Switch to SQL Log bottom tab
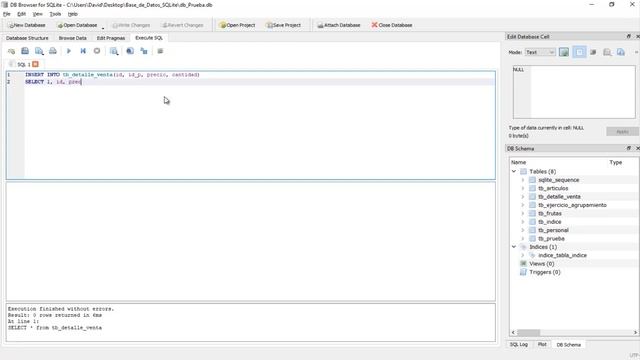Image resolution: width=640 pixels, height=360 pixels. (x=518, y=344)
